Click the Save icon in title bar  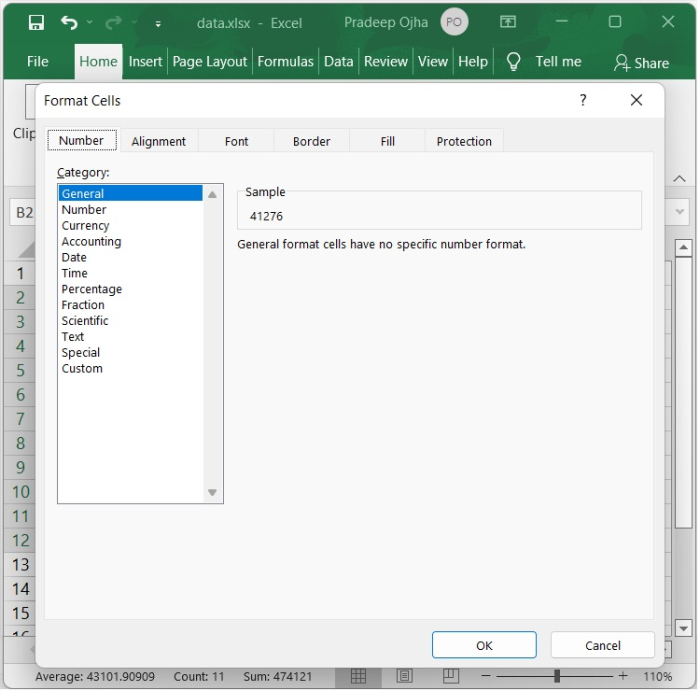(36, 22)
